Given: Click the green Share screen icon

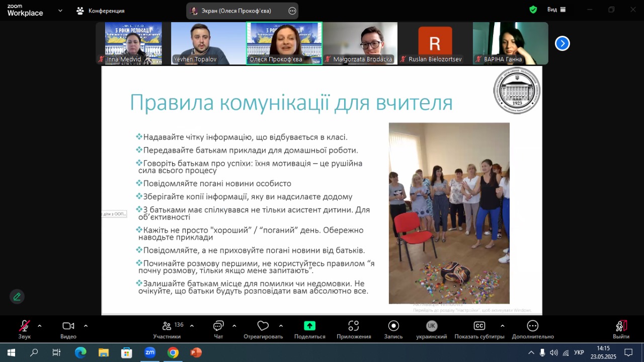Looking at the screenshot, I should (x=309, y=326).
